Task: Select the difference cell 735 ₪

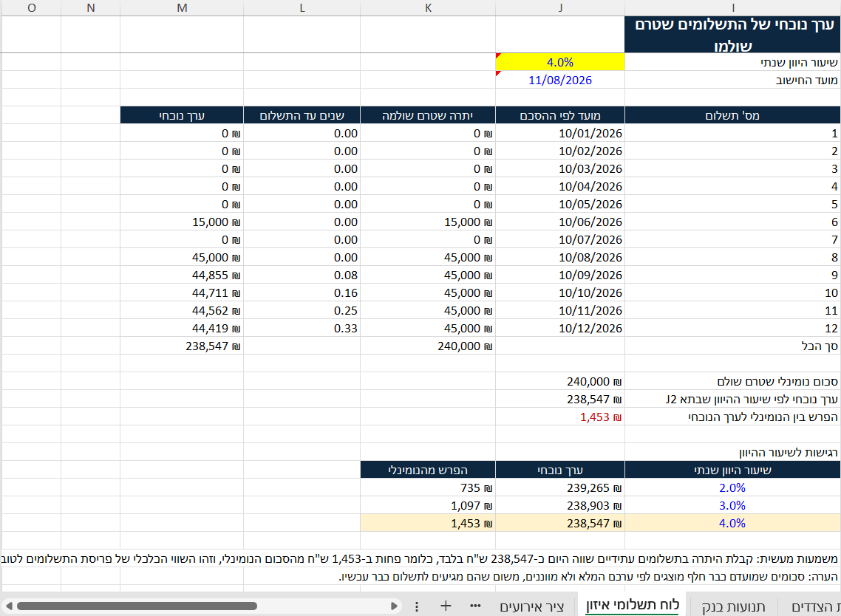Action: 428,487
